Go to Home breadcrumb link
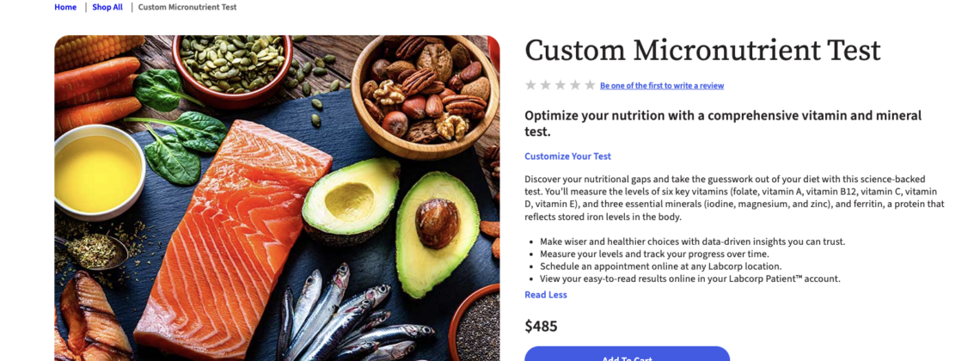980x361 pixels. click(65, 7)
